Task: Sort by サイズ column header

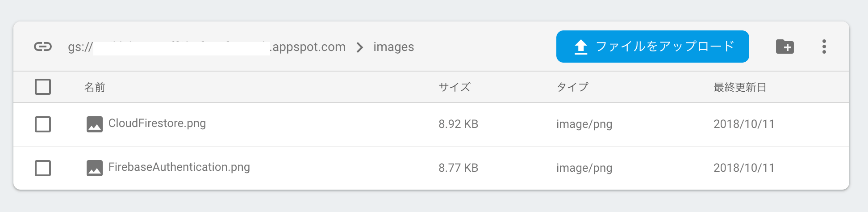Action: click(x=455, y=87)
